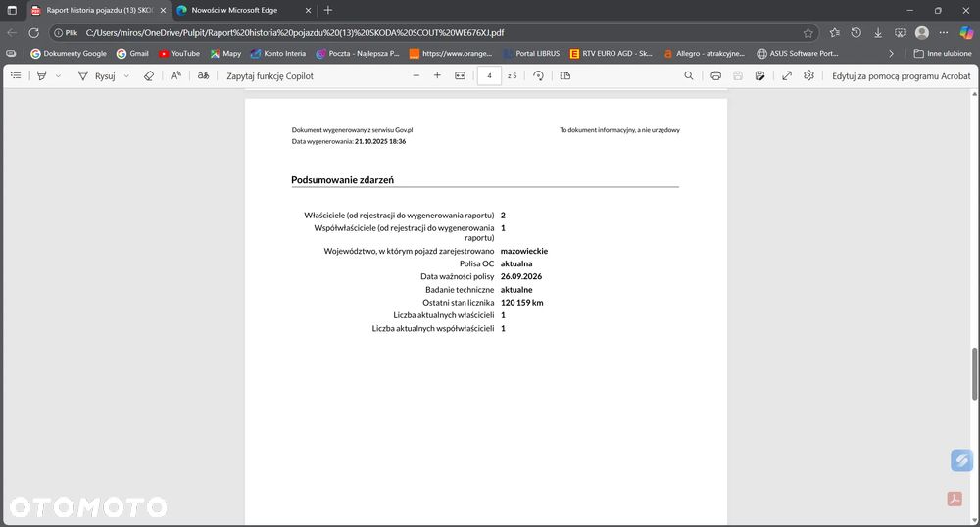Zoom in the PDF
This screenshot has height=527, width=980.
coord(437,75)
